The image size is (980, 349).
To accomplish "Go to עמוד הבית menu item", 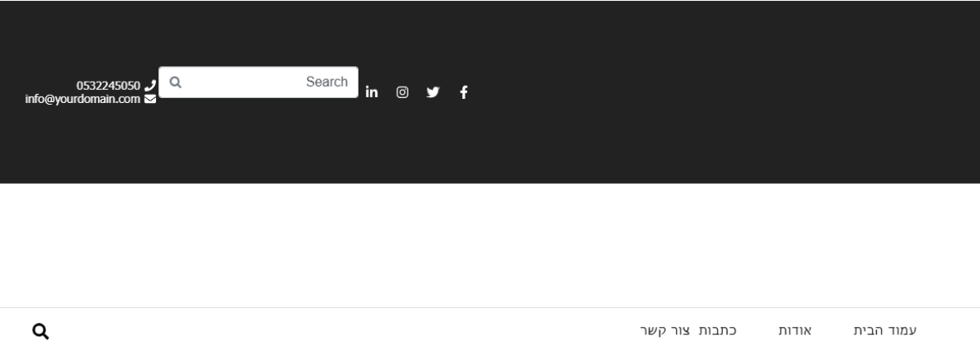I will point(884,331).
